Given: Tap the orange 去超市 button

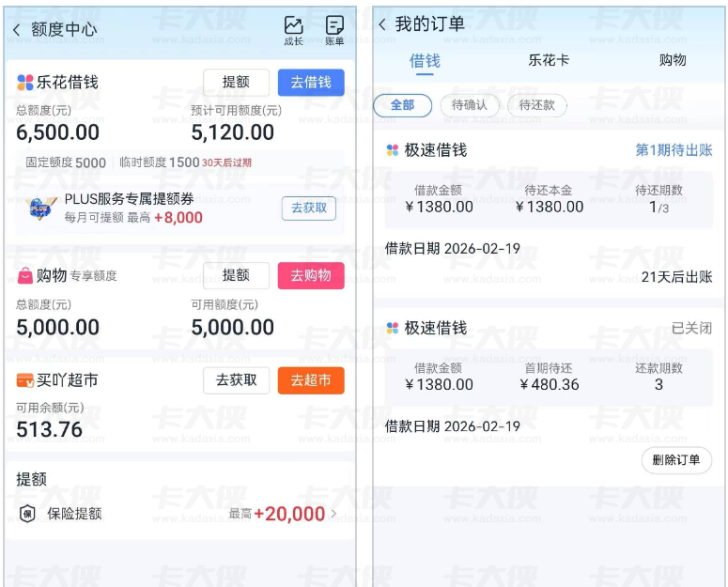Looking at the screenshot, I should (x=311, y=380).
